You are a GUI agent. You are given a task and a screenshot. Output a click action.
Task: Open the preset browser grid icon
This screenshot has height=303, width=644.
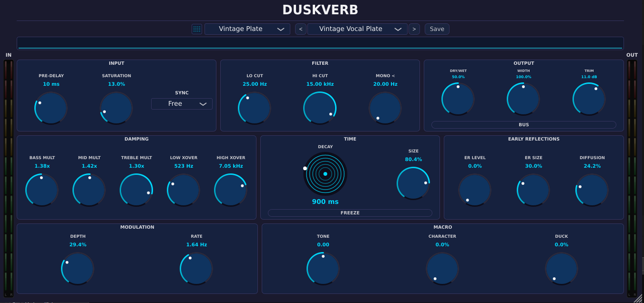197,29
